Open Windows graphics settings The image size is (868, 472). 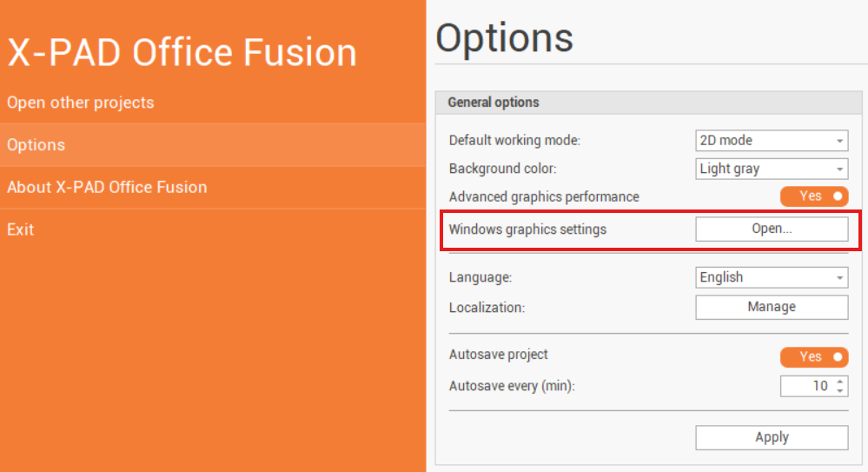click(x=772, y=229)
